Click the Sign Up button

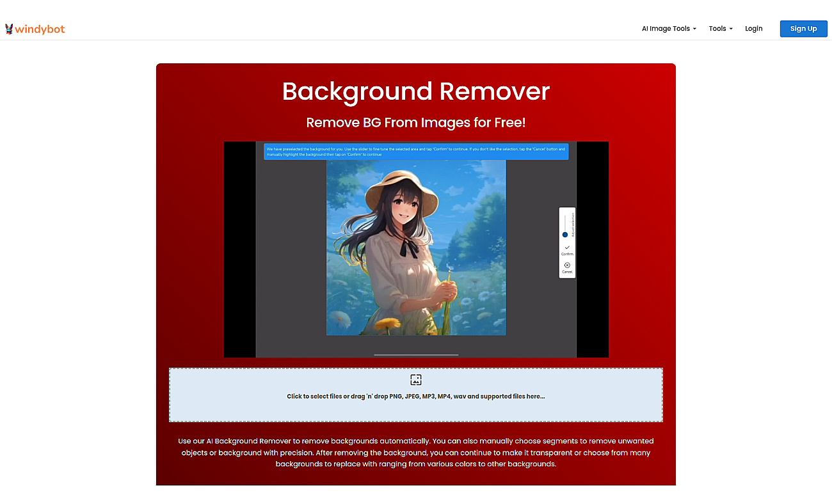[x=803, y=29]
